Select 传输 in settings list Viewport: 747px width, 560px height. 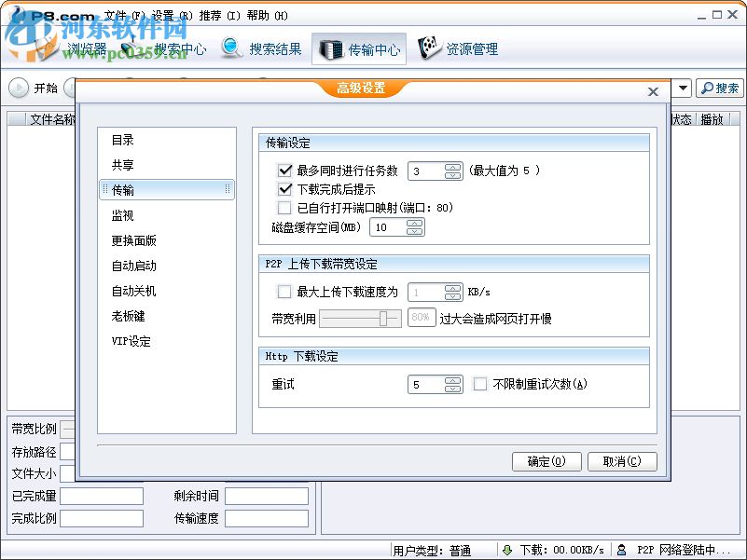(167, 190)
